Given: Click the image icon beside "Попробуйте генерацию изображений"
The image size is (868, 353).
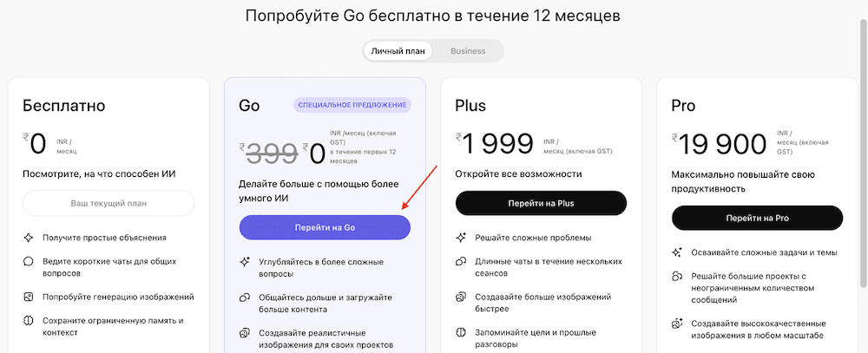Looking at the screenshot, I should pyautogui.click(x=29, y=297).
